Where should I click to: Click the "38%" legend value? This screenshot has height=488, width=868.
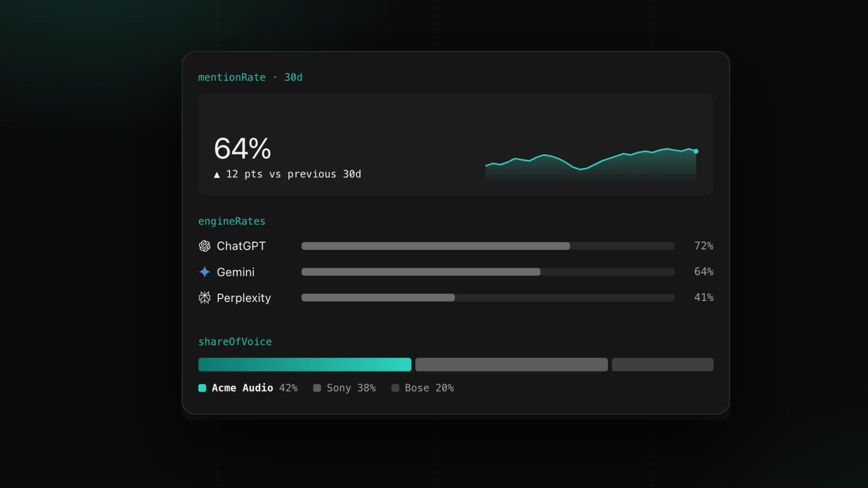[x=367, y=388]
